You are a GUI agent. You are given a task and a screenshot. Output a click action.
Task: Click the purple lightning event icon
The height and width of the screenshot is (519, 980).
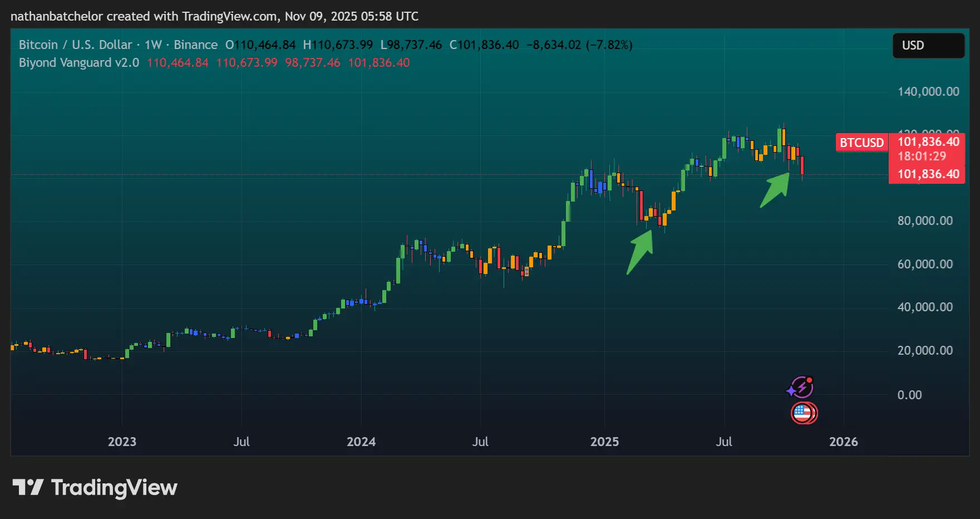tap(801, 387)
